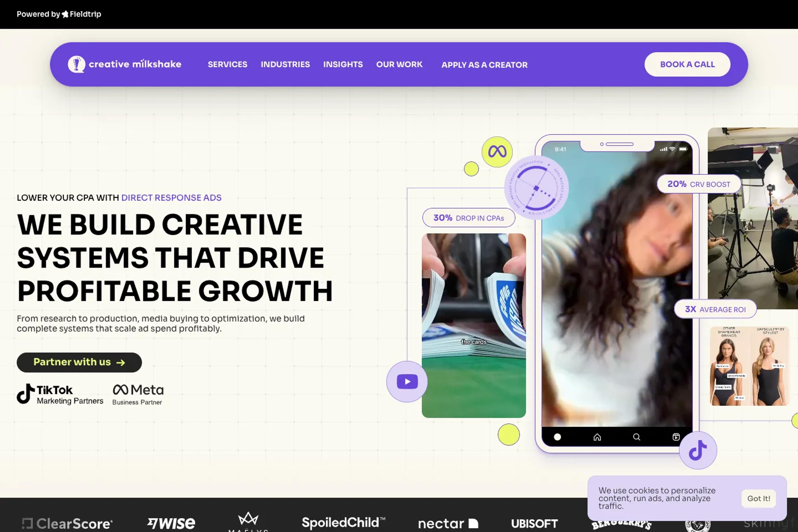798x532 pixels.
Task: Open the Industries menu
Action: pyautogui.click(x=285, y=64)
